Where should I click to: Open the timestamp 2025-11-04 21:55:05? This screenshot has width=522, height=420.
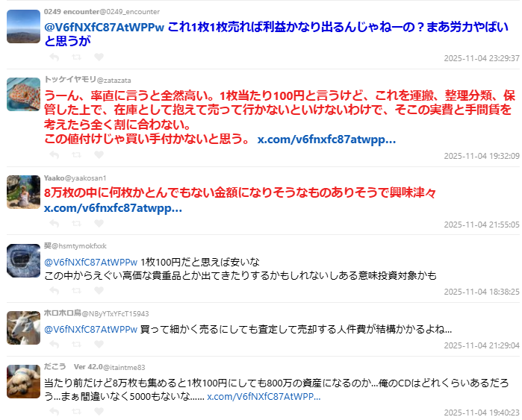pyautogui.click(x=482, y=225)
